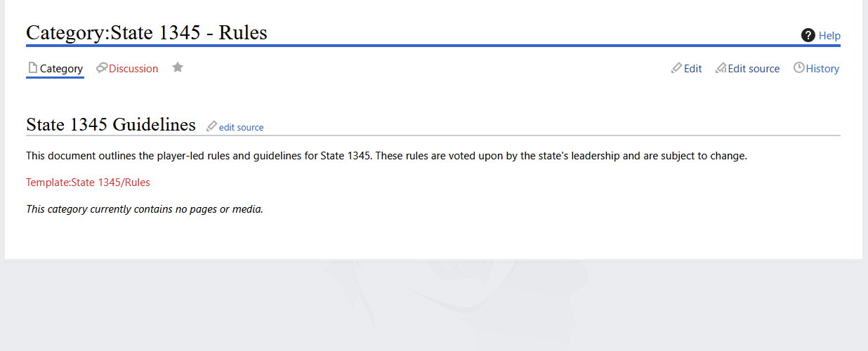
Task: Open the Help link
Action: [829, 36]
